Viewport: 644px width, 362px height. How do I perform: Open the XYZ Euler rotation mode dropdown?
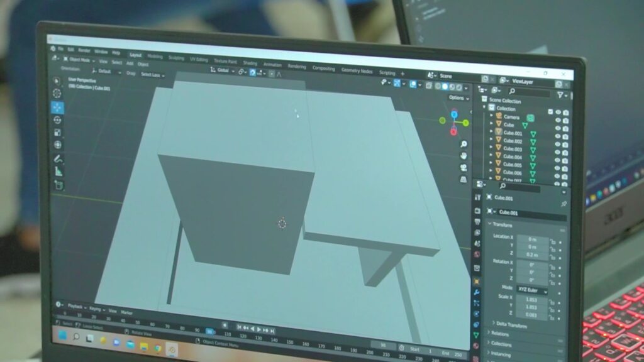pyautogui.click(x=532, y=290)
